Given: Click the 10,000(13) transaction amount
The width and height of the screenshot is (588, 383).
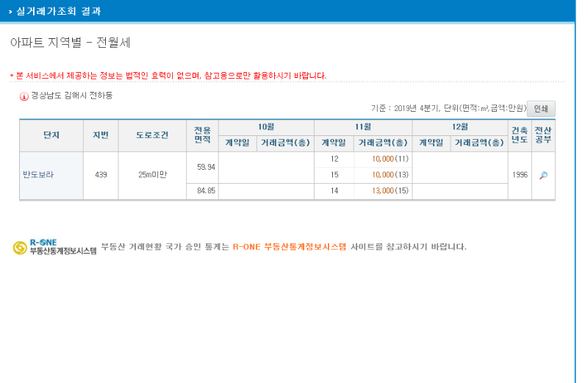Looking at the screenshot, I should pos(390,175).
